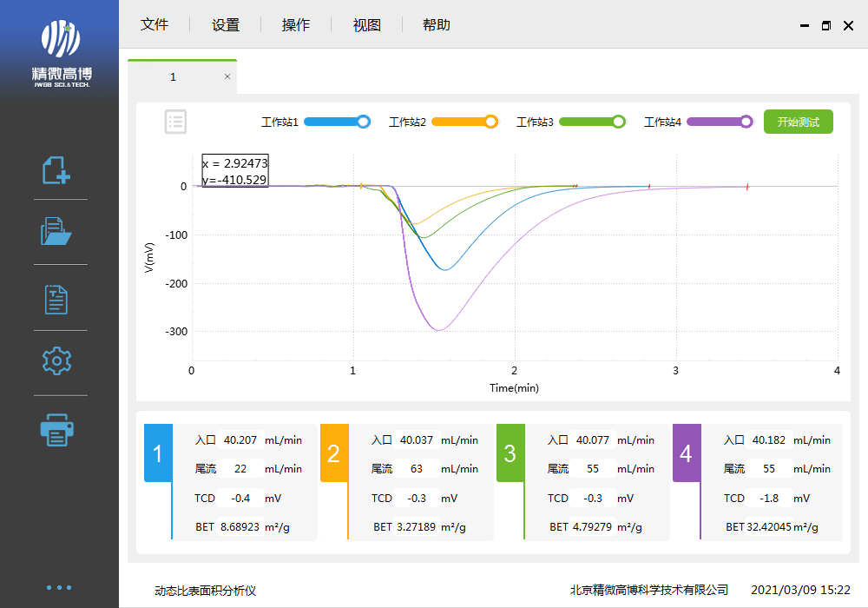
Task: Open the report document sidebar icon
Action: click(x=56, y=298)
